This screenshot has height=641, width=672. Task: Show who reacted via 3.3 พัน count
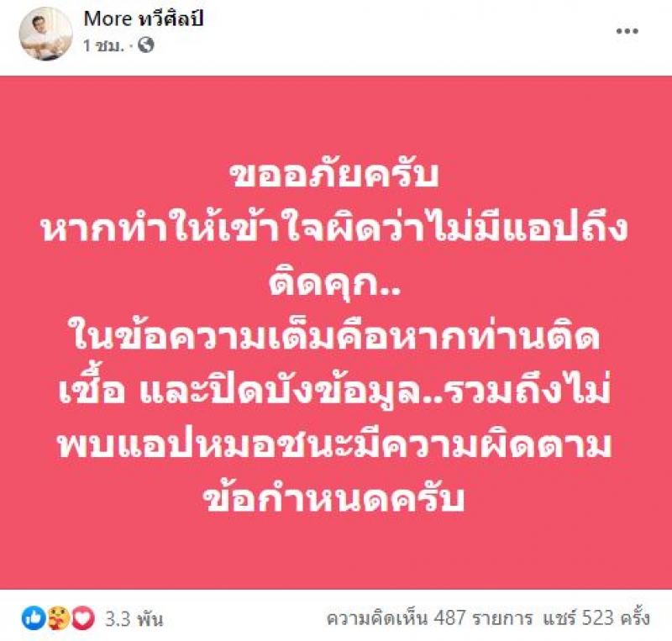tap(134, 619)
